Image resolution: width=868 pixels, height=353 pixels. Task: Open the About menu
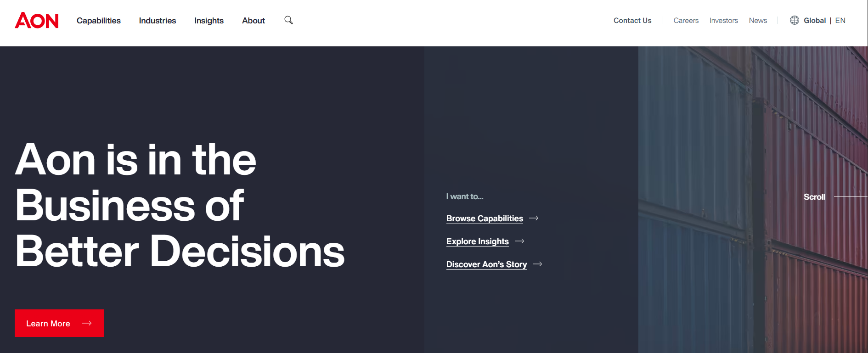point(254,21)
